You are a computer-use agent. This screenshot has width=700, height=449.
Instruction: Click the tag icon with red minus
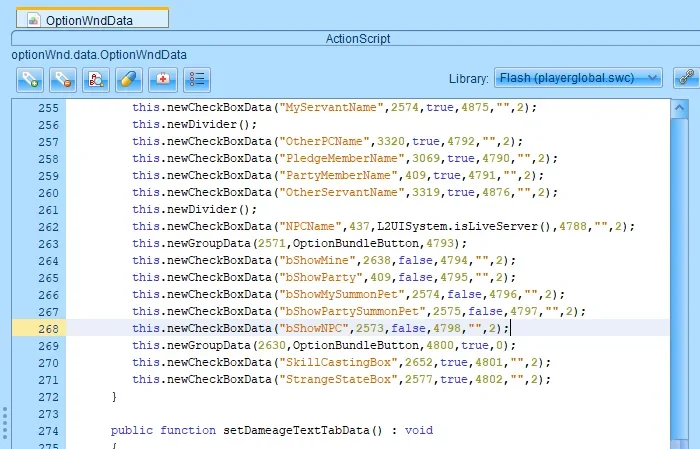pyautogui.click(x=63, y=80)
